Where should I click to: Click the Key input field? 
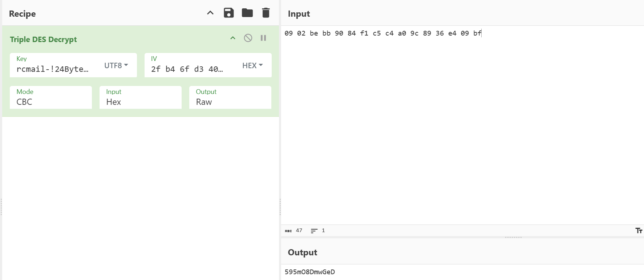point(53,69)
